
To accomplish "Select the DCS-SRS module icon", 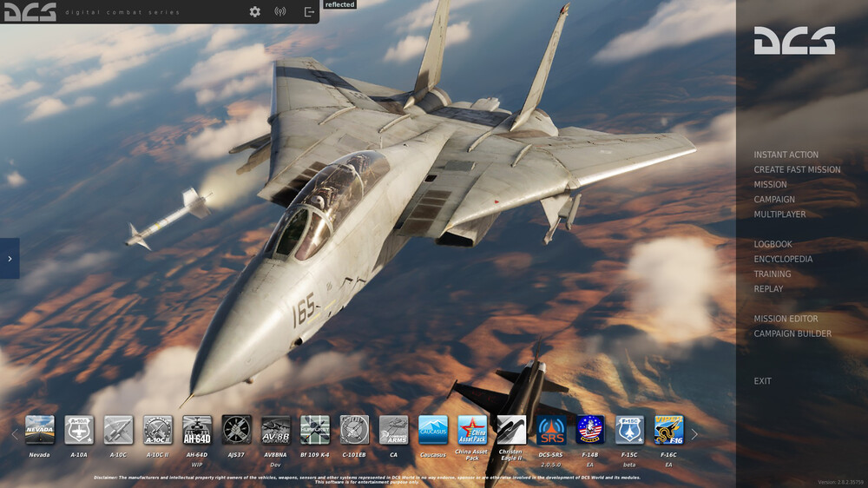I will point(551,430).
